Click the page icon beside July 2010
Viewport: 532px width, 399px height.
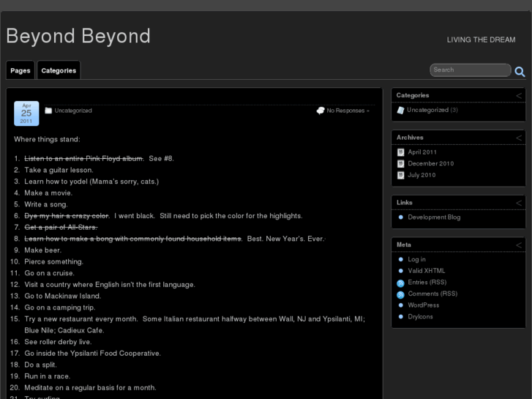coord(400,175)
